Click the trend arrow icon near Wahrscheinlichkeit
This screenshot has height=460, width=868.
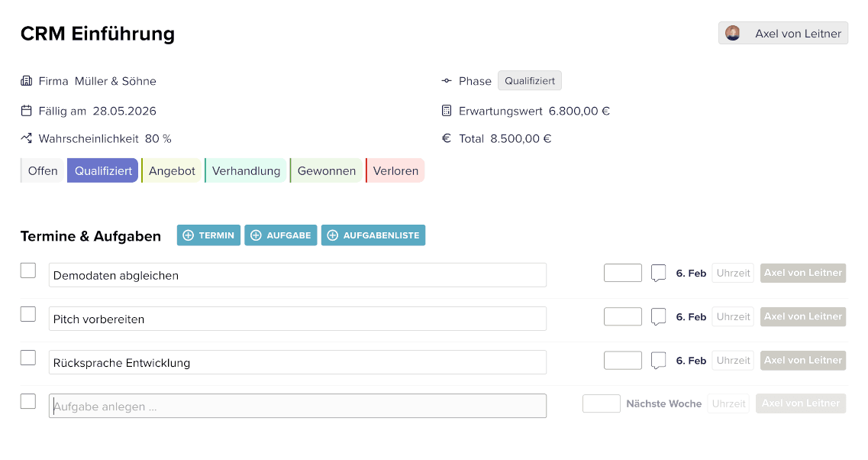point(26,138)
